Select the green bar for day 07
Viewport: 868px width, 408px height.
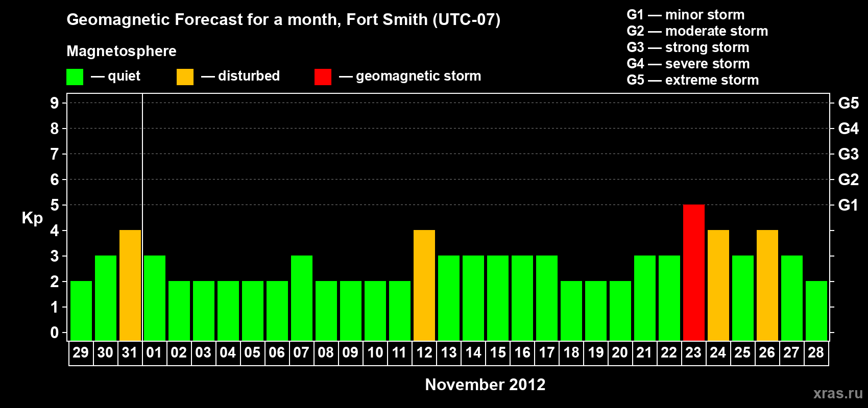pos(302,298)
